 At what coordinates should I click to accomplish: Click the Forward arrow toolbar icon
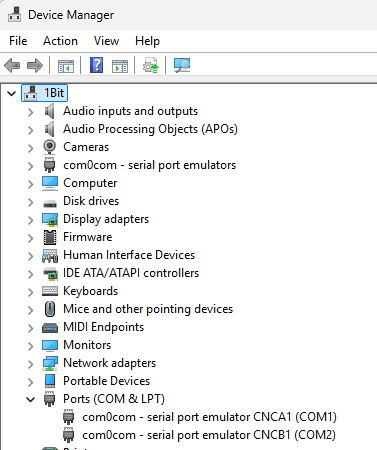(35, 65)
